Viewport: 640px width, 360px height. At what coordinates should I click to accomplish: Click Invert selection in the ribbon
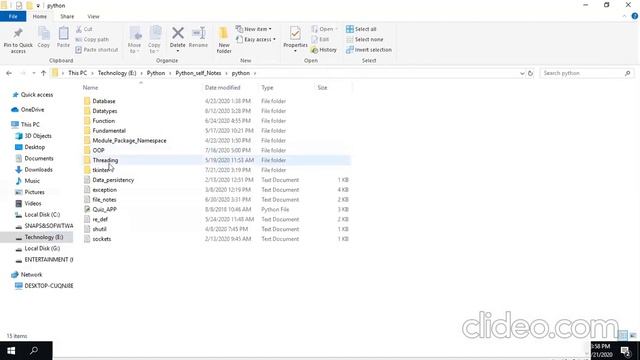click(369, 49)
